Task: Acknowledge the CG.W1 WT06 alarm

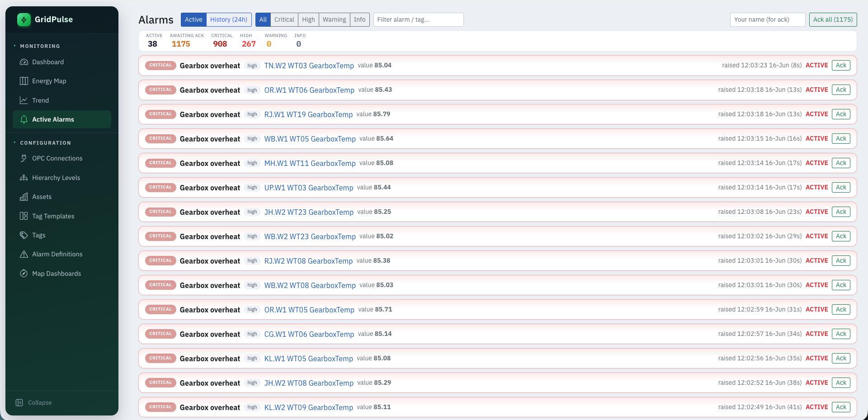Action: tap(841, 334)
